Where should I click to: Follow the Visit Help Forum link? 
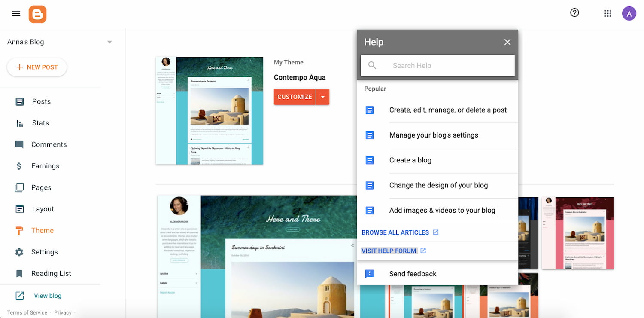(389, 251)
